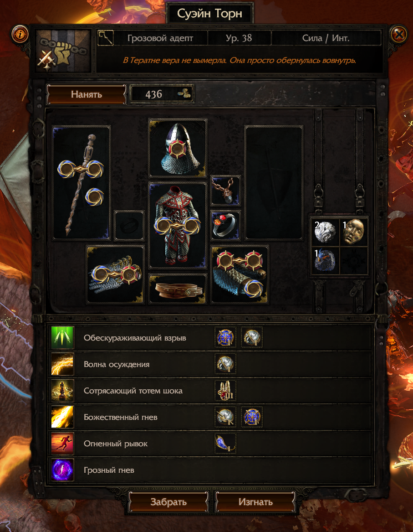Select the empty left ring slot

pyautogui.click(x=129, y=226)
